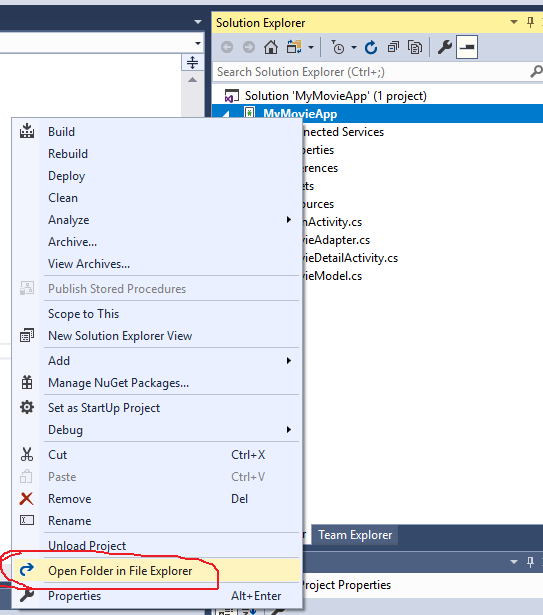Click the search magnifier icon in Solution Explorer
Viewport: 543px width, 615px height.
click(x=536, y=72)
